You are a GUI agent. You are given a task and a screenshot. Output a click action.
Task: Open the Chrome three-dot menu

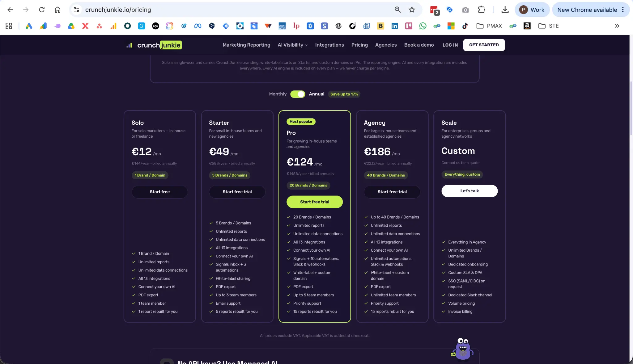(623, 10)
